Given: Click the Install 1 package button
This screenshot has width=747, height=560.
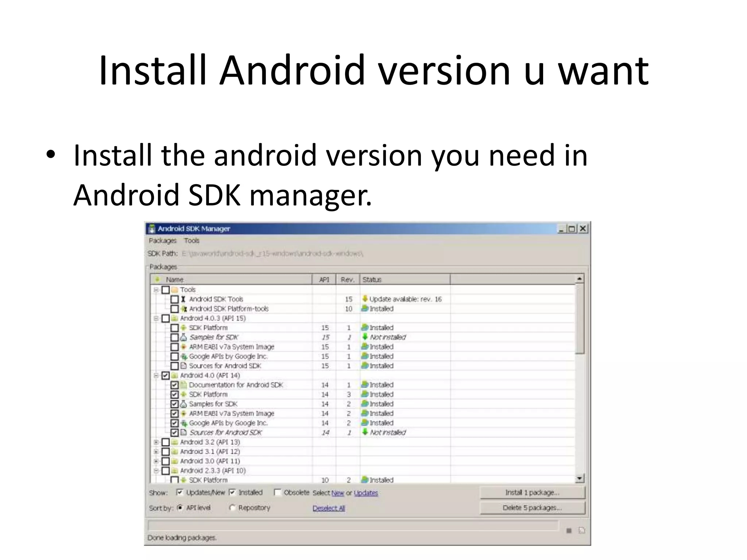Looking at the screenshot, I should 533,493.
